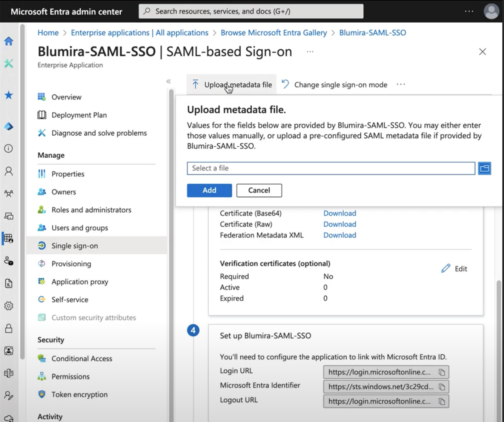The height and width of the screenshot is (422, 504).
Task: Copy the Microsoft Entra Identifier value
Action: click(x=442, y=387)
